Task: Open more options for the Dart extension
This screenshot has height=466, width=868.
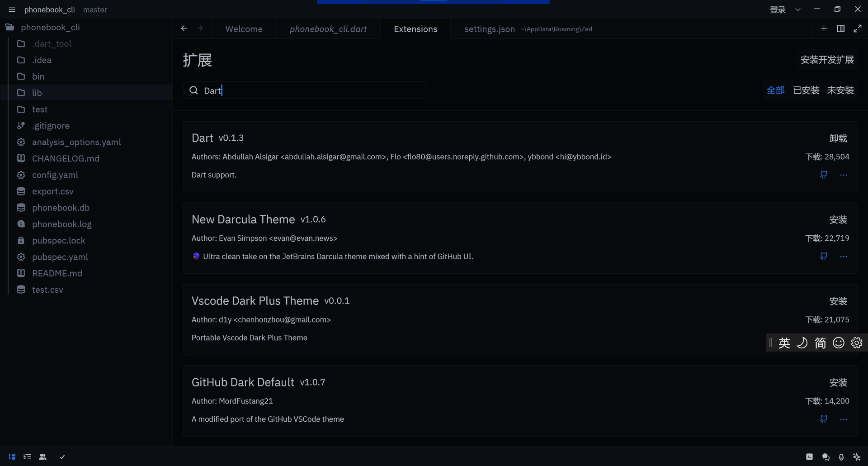Action: click(844, 175)
